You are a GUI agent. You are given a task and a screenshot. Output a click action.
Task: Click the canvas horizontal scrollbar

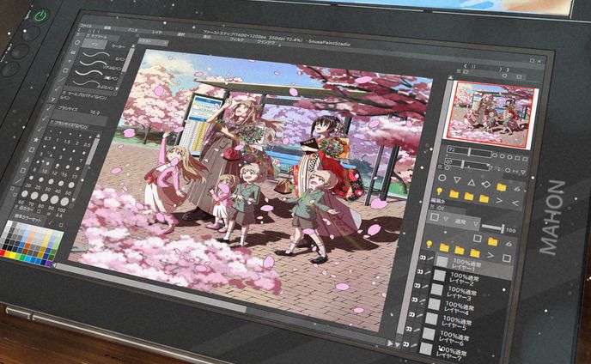tap(151, 287)
